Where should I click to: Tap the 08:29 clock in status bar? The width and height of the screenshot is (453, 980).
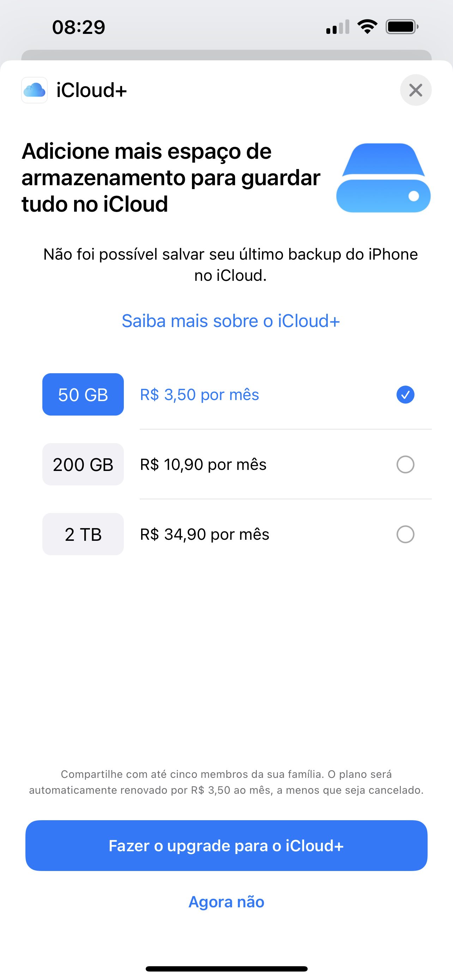point(79,28)
